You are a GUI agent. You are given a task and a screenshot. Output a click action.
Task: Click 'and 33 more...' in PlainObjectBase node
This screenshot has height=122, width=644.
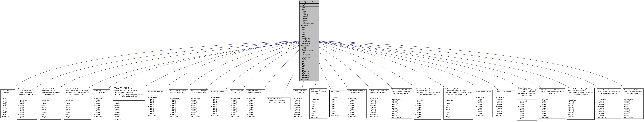click(x=305, y=26)
